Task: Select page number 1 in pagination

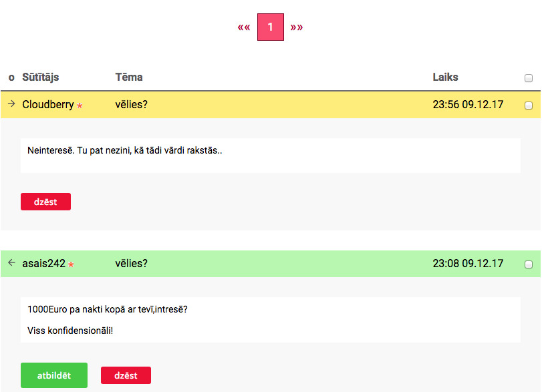Action: pyautogui.click(x=271, y=27)
